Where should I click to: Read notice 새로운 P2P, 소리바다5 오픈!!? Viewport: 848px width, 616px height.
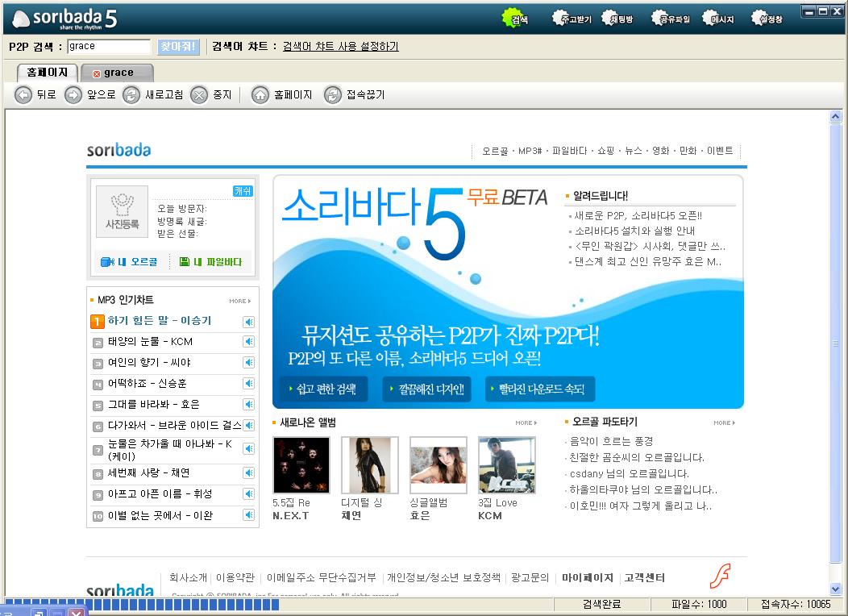[638, 216]
